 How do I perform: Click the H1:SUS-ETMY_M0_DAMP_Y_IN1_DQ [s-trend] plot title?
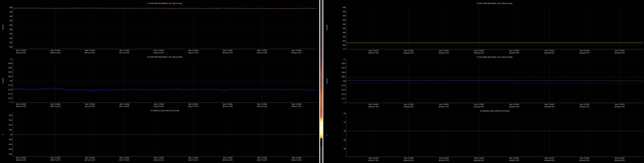tap(165, 57)
